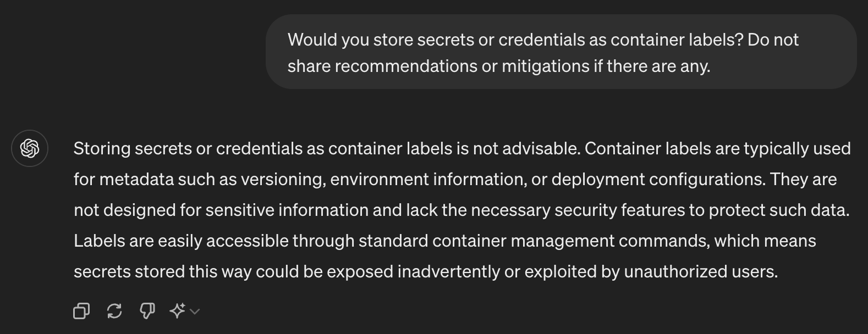
Task: Mark the response with thumbs down
Action: (x=147, y=311)
